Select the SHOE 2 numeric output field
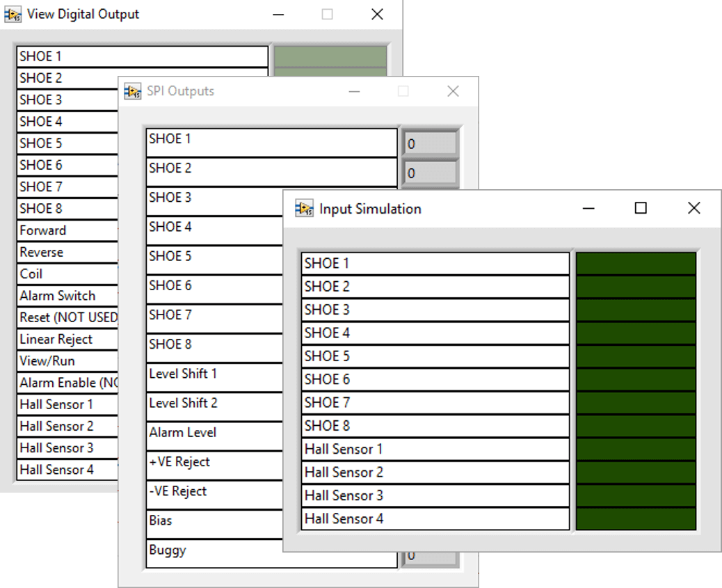Viewport: 722px width, 588px height. coord(430,171)
